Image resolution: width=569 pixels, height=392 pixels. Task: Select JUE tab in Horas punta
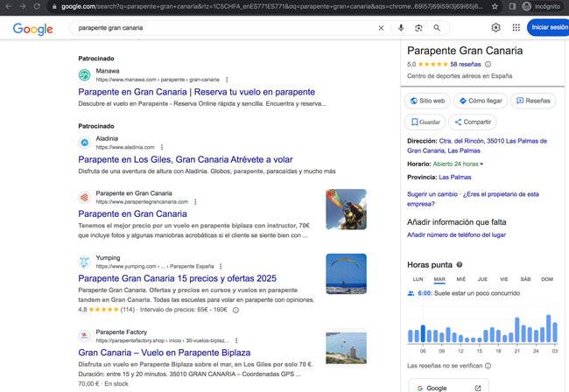pyautogui.click(x=482, y=279)
